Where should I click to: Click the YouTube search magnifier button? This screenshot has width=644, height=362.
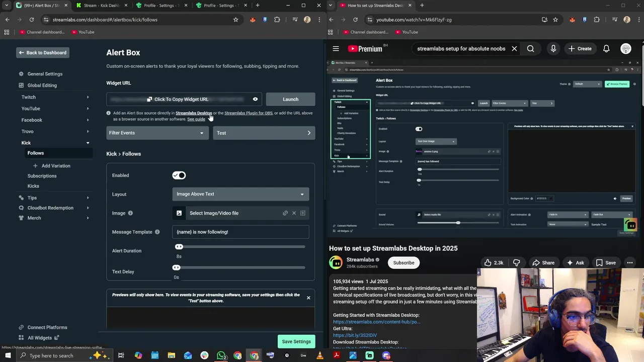coord(530,49)
